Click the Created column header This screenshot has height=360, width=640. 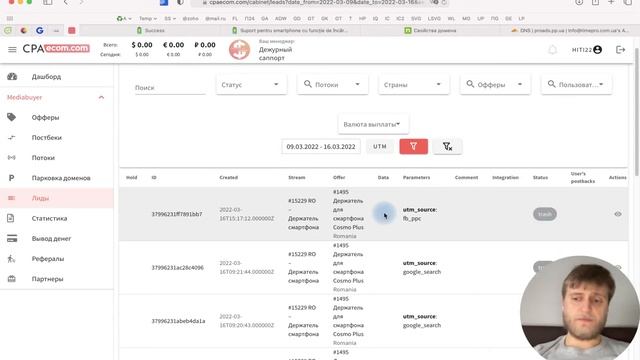[229, 178]
